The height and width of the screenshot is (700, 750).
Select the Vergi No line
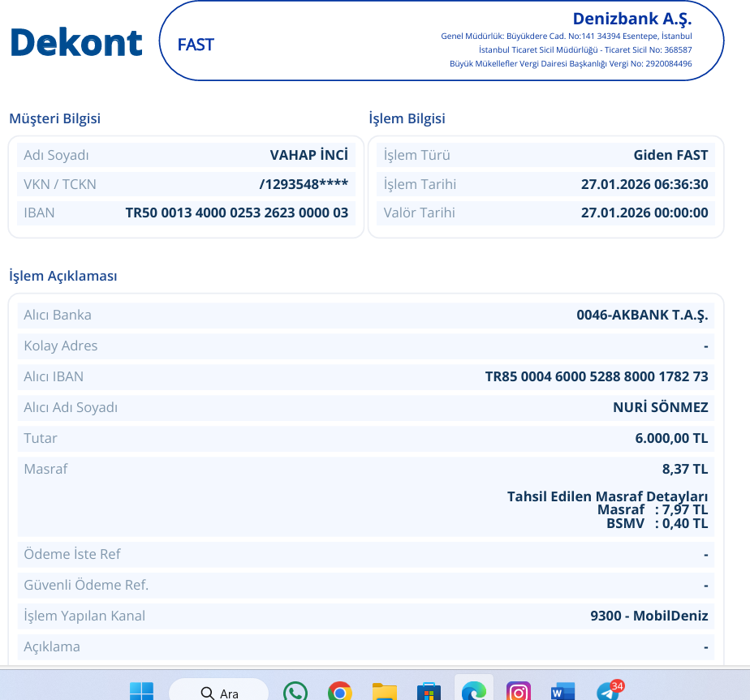click(x=571, y=63)
